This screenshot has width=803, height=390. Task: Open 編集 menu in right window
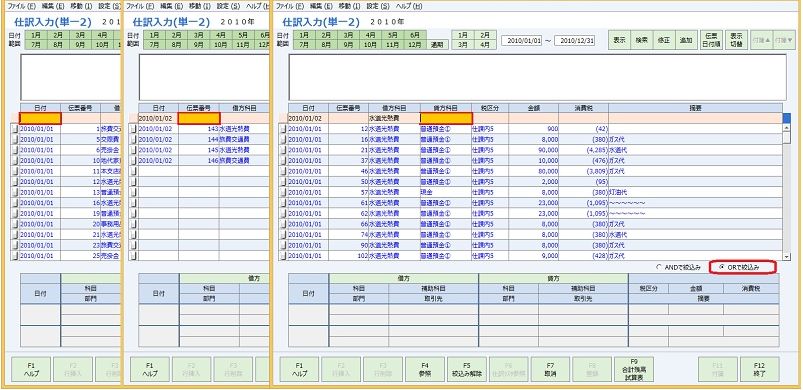pos(322,7)
